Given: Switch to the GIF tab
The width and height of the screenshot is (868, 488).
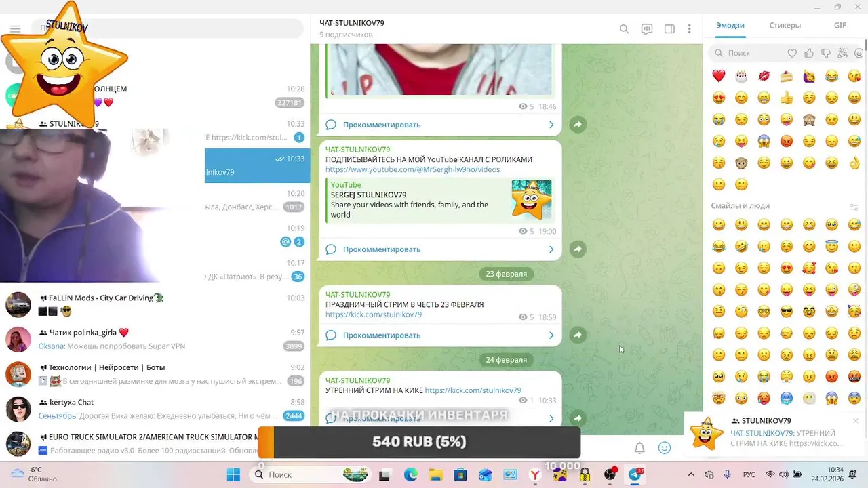Looking at the screenshot, I should (x=840, y=26).
